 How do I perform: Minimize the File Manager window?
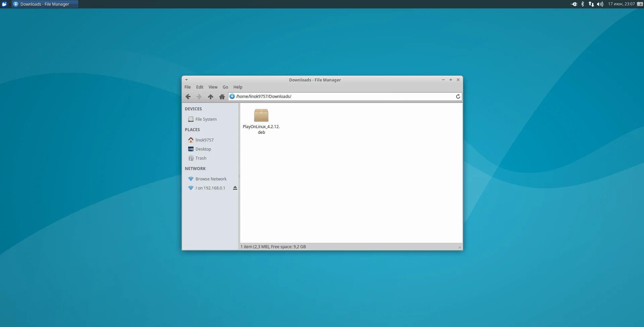443,80
